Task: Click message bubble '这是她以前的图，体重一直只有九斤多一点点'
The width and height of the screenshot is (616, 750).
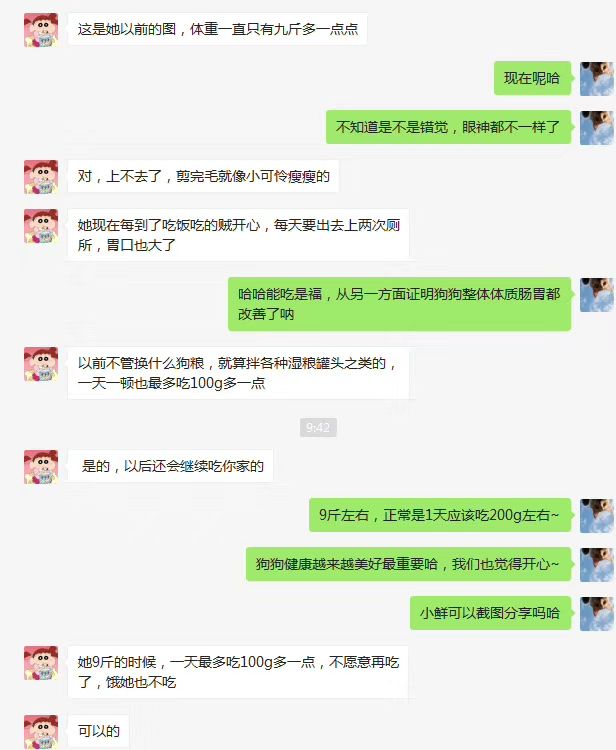Action: pos(218,29)
